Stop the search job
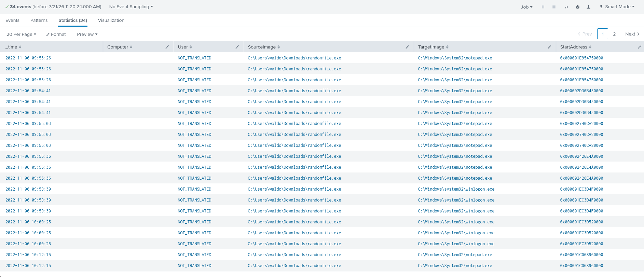This screenshot has height=277, width=644. tap(554, 7)
